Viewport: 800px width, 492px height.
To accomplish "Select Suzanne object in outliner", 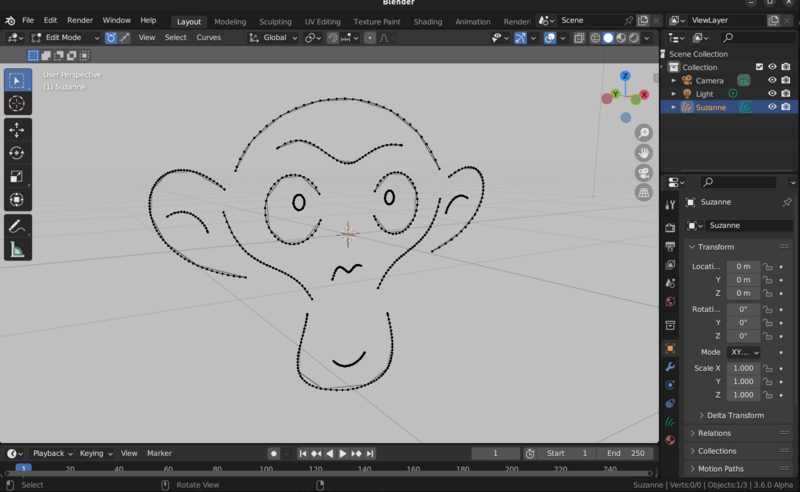I will (711, 107).
